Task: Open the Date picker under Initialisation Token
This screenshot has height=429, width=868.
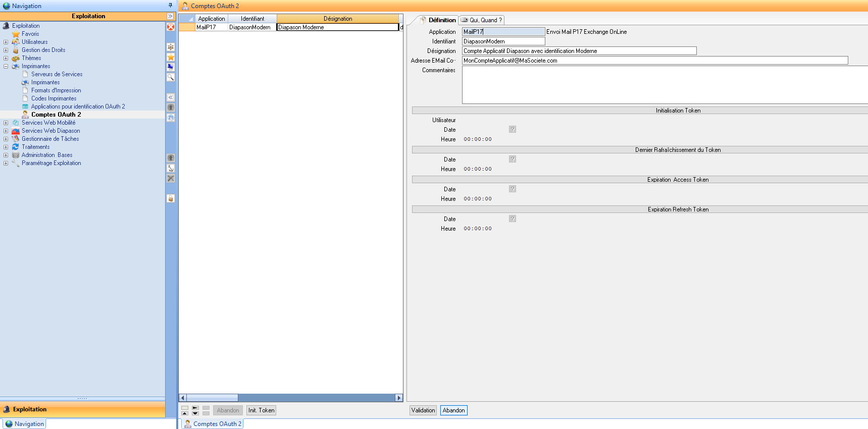Action: pos(512,130)
